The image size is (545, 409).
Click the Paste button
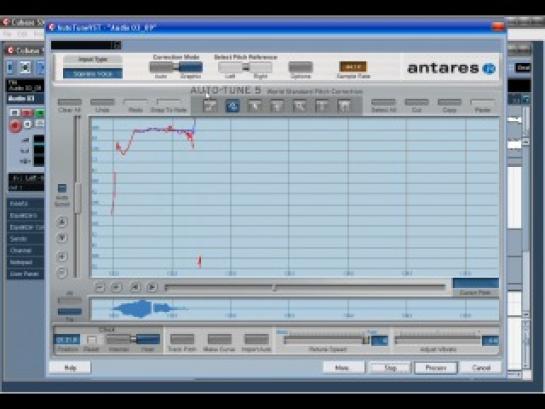pos(483,102)
